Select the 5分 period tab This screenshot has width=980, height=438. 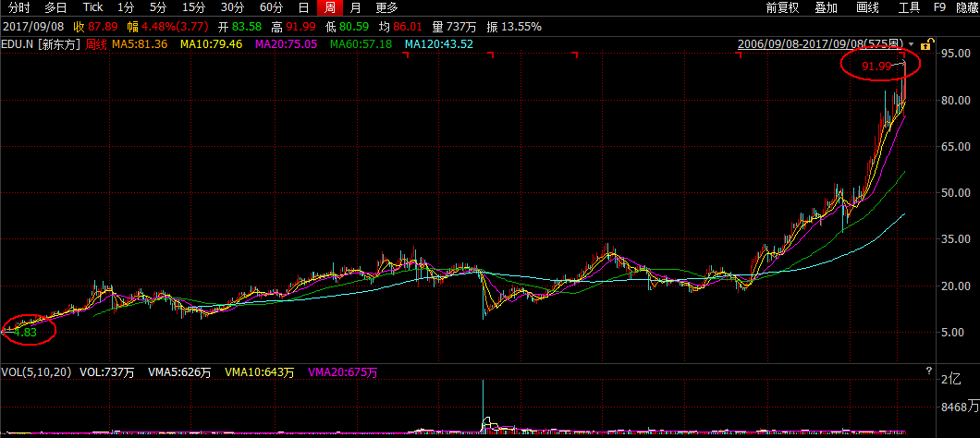[x=157, y=8]
